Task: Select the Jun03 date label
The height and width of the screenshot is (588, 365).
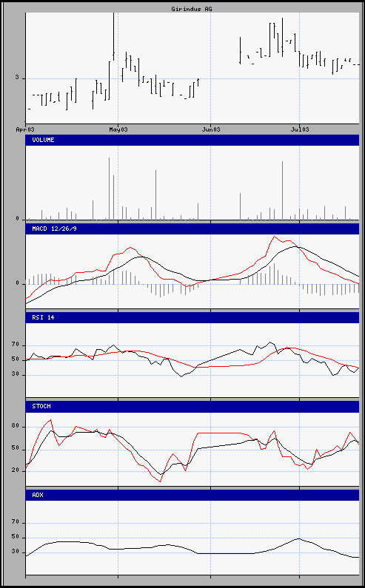Action: pos(211,129)
